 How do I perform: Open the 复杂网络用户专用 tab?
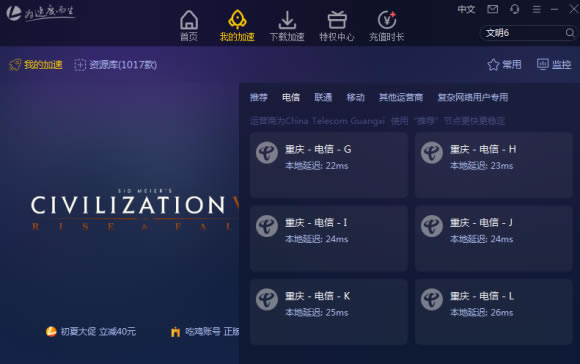pyautogui.click(x=473, y=97)
